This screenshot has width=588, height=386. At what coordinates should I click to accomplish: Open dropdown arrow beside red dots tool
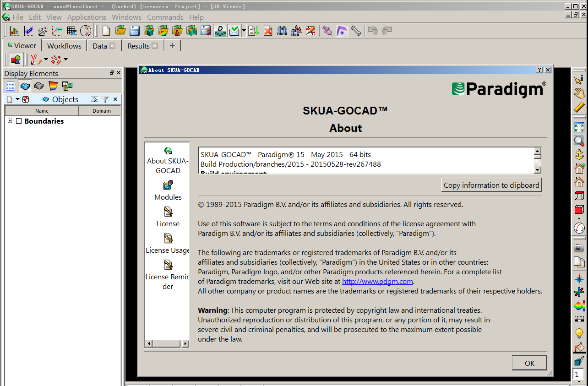pos(65,60)
